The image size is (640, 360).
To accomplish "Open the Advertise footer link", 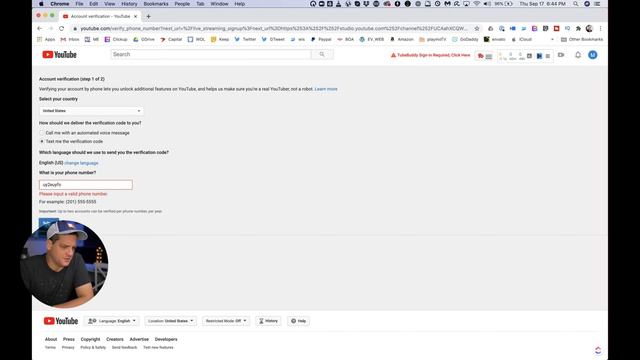I will click(139, 340).
